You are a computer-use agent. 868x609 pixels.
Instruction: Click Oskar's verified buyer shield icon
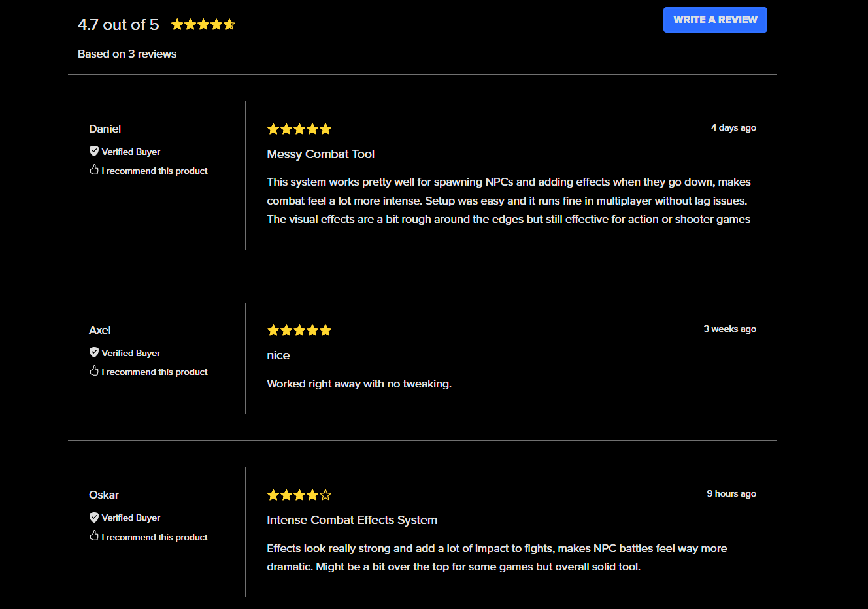[94, 517]
